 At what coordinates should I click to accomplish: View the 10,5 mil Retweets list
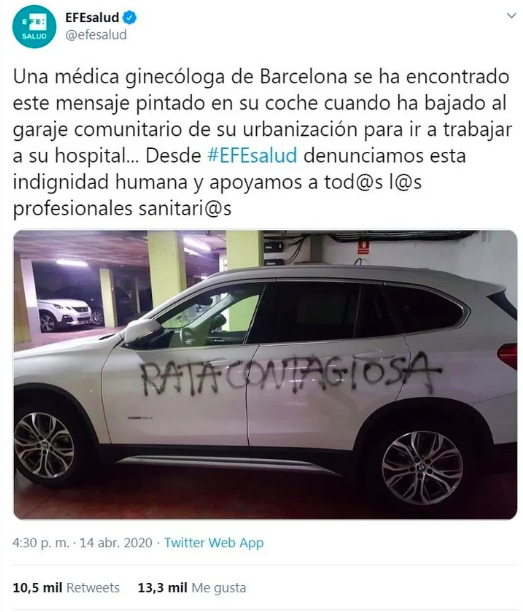coord(66,587)
